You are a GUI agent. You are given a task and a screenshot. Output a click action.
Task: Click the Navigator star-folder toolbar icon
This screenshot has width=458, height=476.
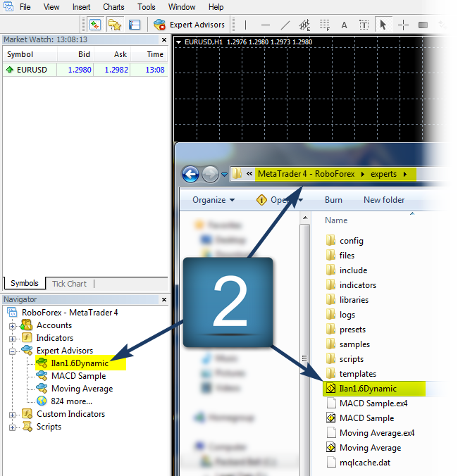114,25
